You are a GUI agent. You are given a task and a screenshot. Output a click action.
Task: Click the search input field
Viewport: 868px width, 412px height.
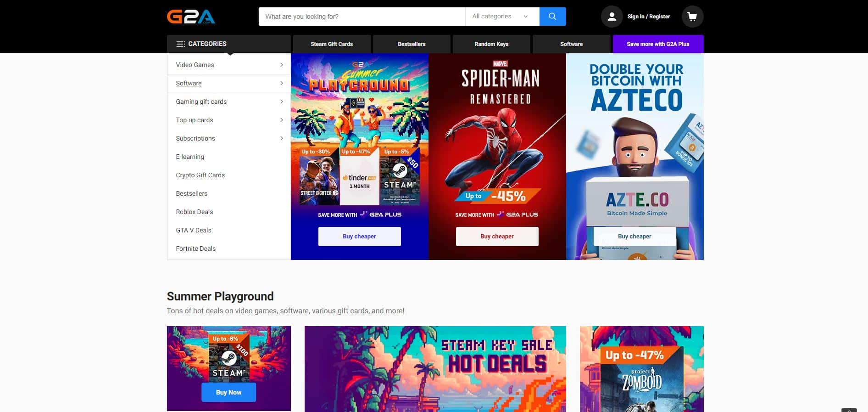tap(362, 17)
